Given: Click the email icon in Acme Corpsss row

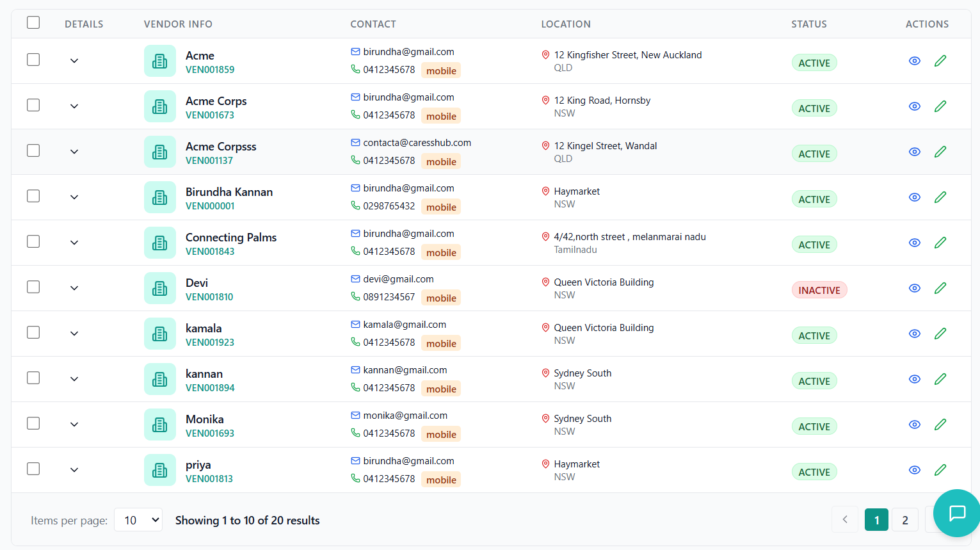Looking at the screenshot, I should tap(355, 142).
